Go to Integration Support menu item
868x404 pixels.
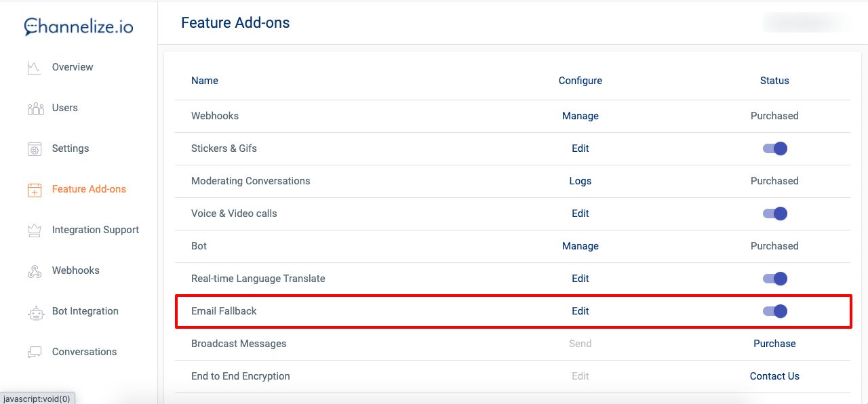(95, 230)
